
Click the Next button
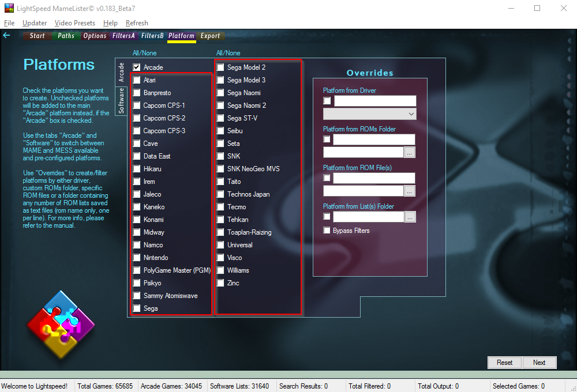tap(539, 363)
